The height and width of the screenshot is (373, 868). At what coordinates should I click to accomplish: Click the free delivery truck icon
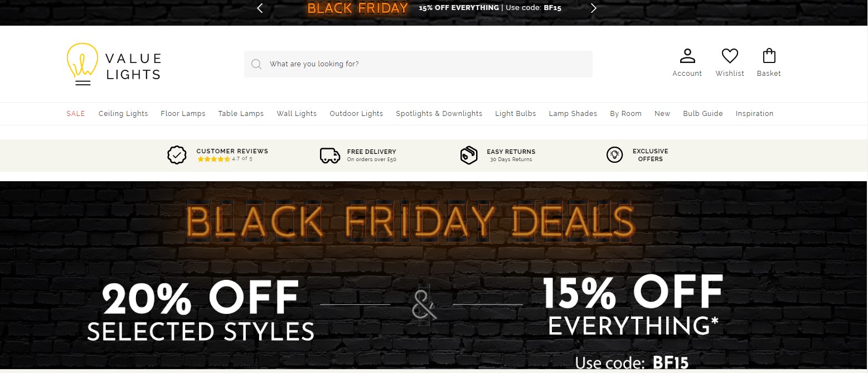330,155
